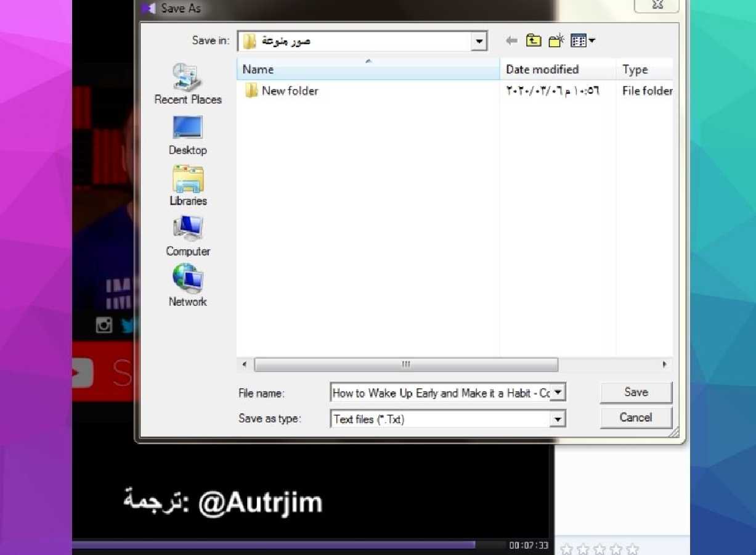Close the Save As dialog

657,5
